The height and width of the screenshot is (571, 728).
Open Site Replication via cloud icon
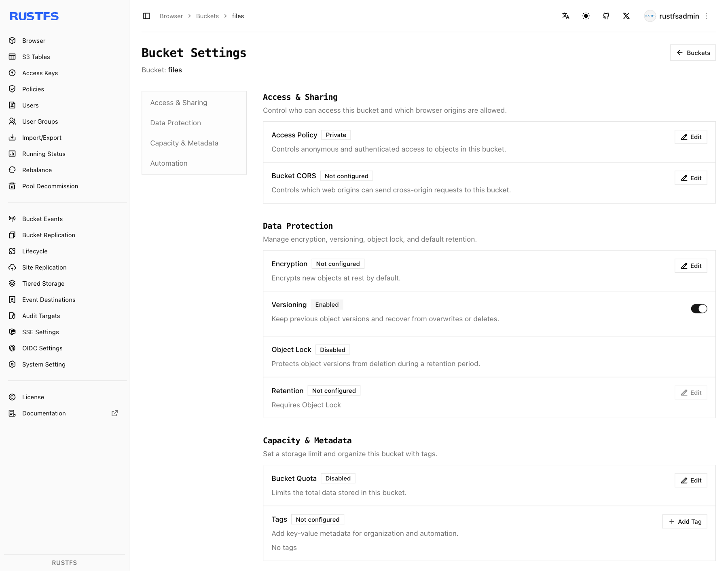(12, 268)
